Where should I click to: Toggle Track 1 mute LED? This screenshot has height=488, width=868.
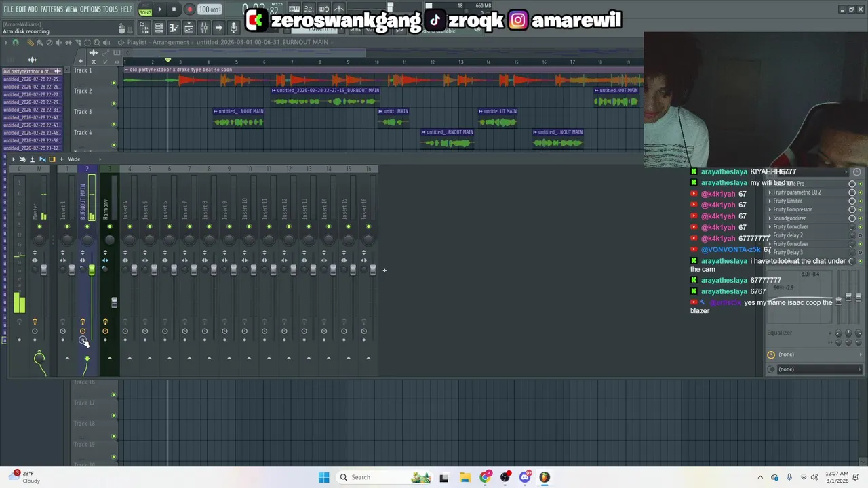click(114, 83)
